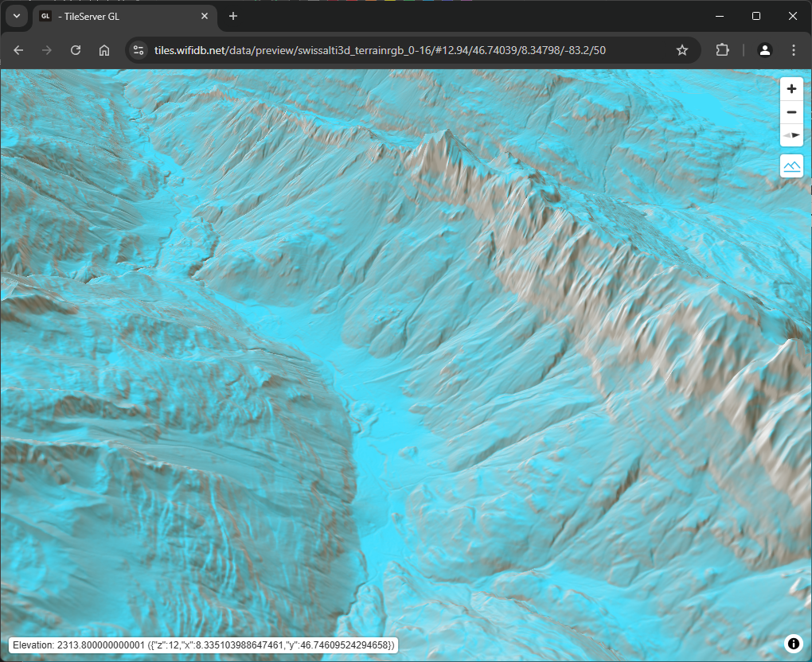812x662 pixels.
Task: Toggle 3D terrain rendering
Action: tap(791, 165)
